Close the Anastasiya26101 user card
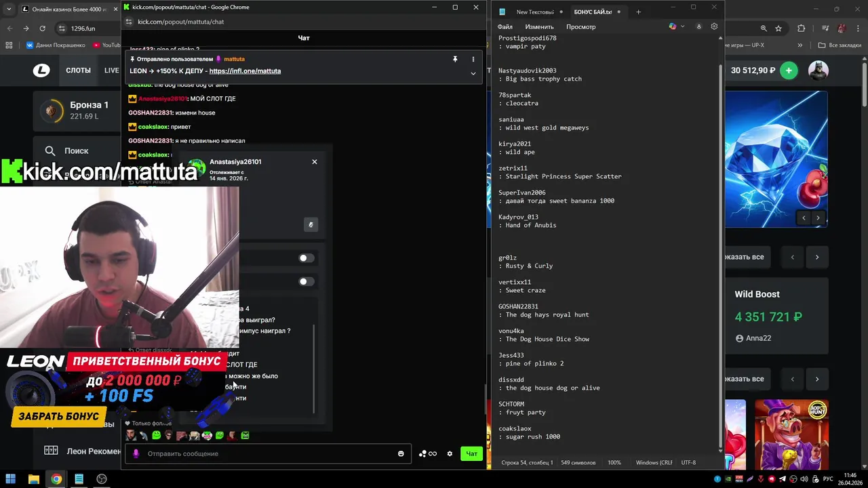The height and width of the screenshot is (488, 868). click(x=315, y=161)
